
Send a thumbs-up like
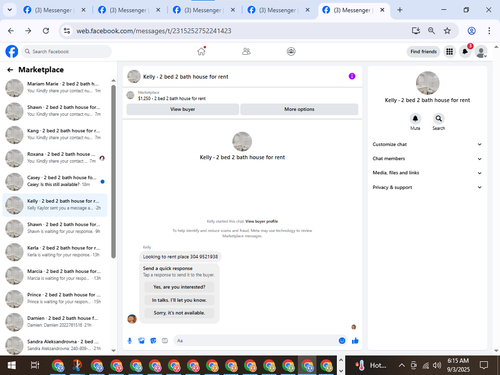pyautogui.click(x=355, y=340)
